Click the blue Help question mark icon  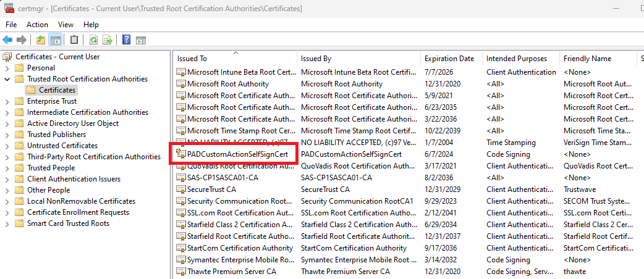coord(127,40)
